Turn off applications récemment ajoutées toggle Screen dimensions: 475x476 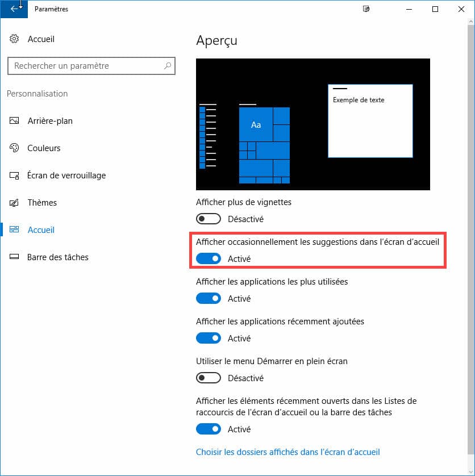(209, 338)
